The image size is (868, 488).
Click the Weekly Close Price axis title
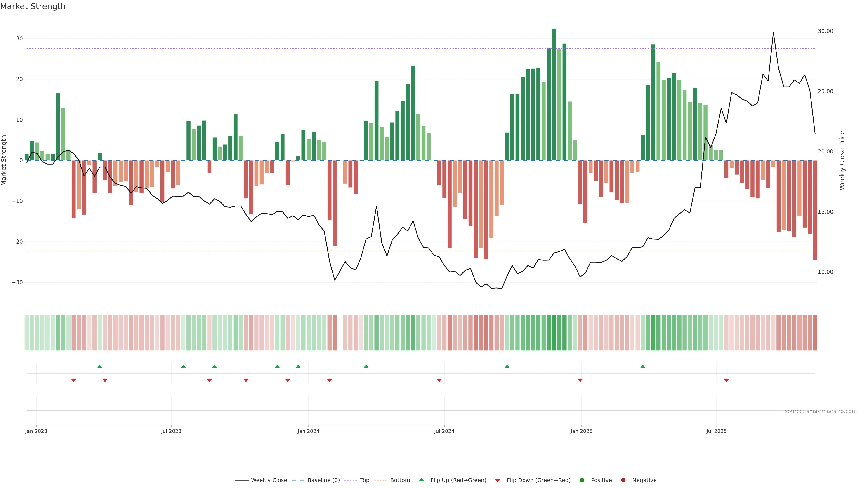click(x=842, y=160)
